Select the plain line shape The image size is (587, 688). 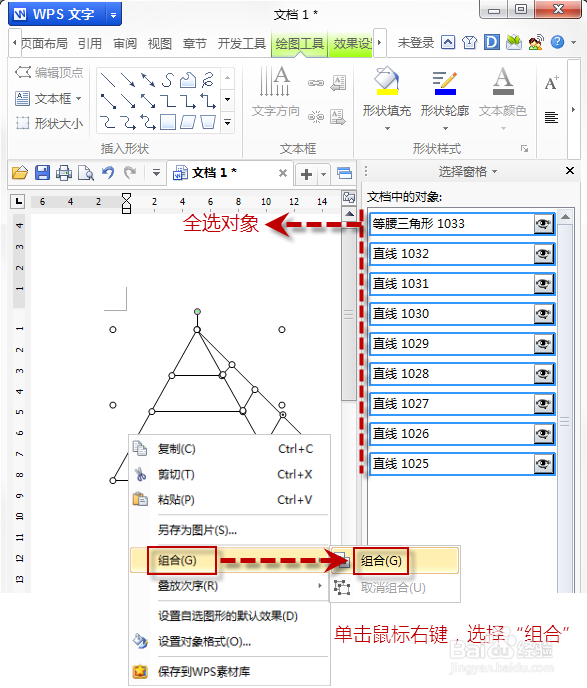108,80
